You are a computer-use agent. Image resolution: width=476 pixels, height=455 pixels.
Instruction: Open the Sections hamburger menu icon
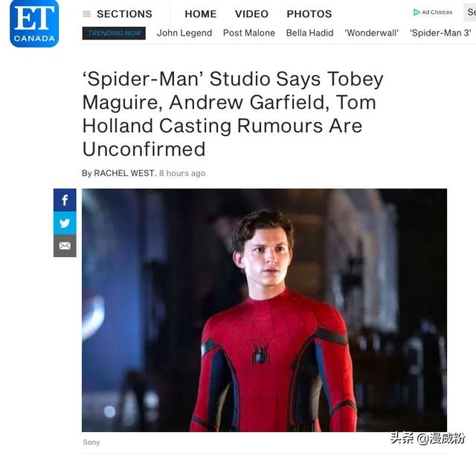[86, 14]
